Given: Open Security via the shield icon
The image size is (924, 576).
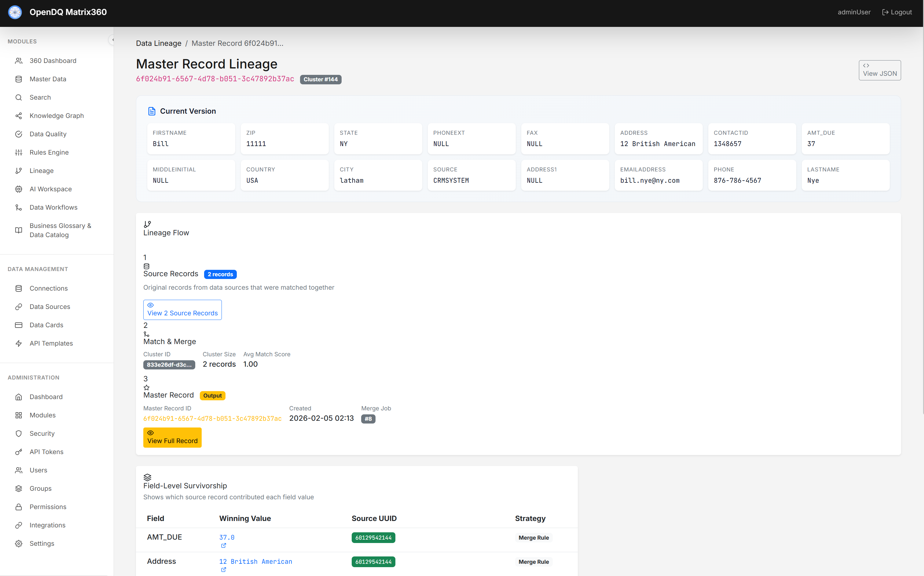Looking at the screenshot, I should [x=18, y=434].
